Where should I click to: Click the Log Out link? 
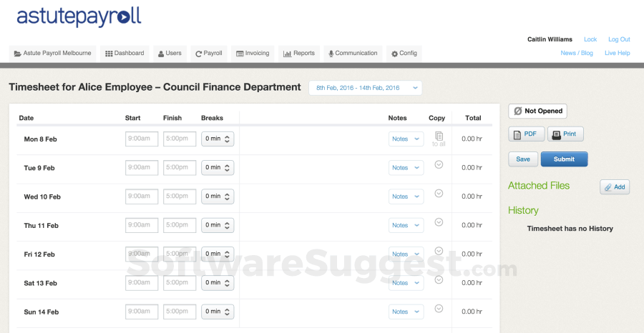619,39
